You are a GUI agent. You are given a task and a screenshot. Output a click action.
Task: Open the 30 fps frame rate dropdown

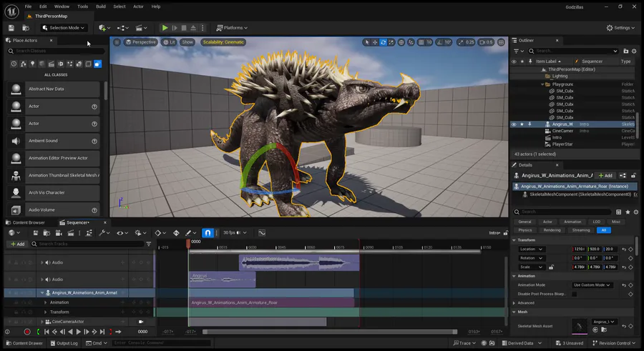pyautogui.click(x=235, y=233)
